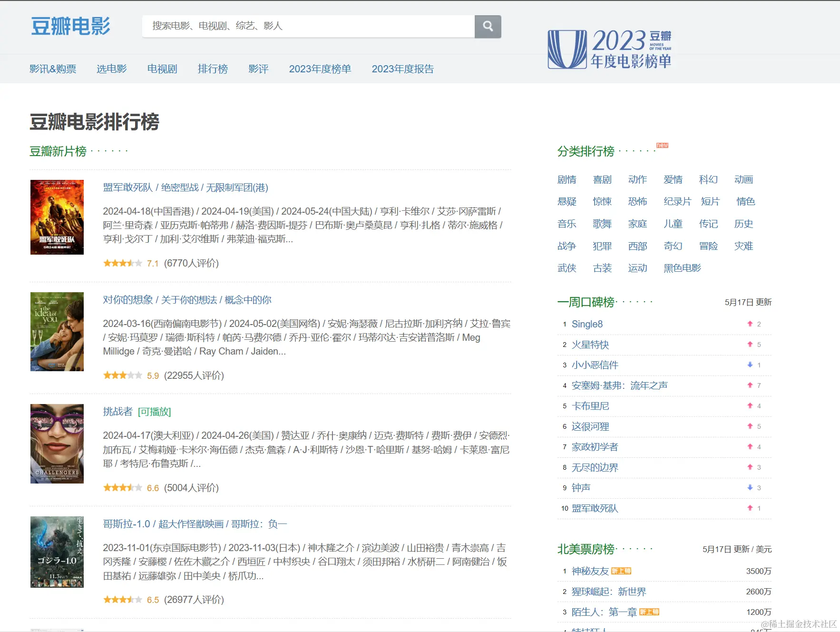Select the 纪录片 category

pyautogui.click(x=677, y=202)
